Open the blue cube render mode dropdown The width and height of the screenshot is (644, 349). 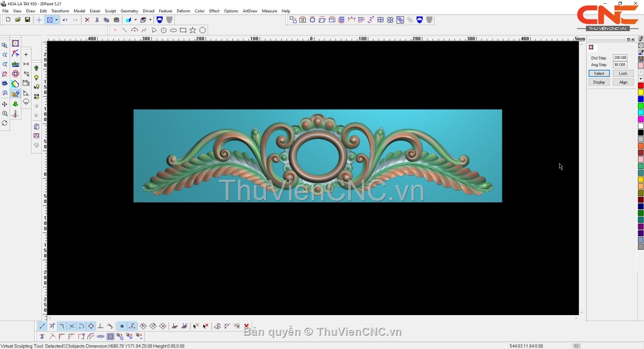[x=135, y=20]
